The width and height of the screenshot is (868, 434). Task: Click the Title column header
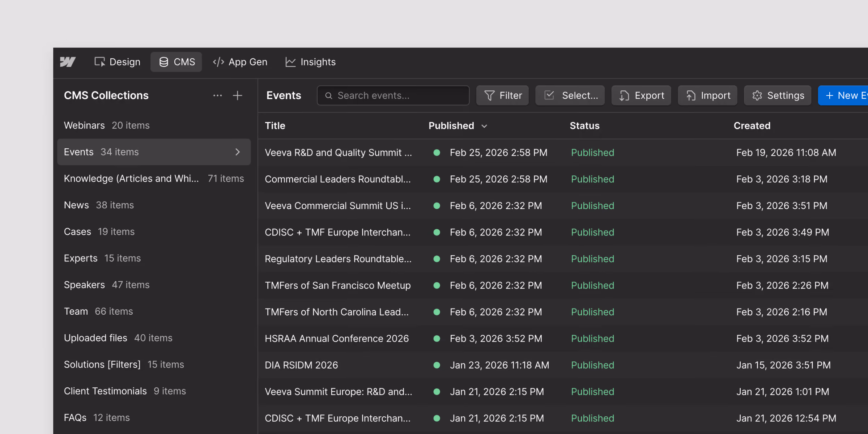[x=275, y=125]
